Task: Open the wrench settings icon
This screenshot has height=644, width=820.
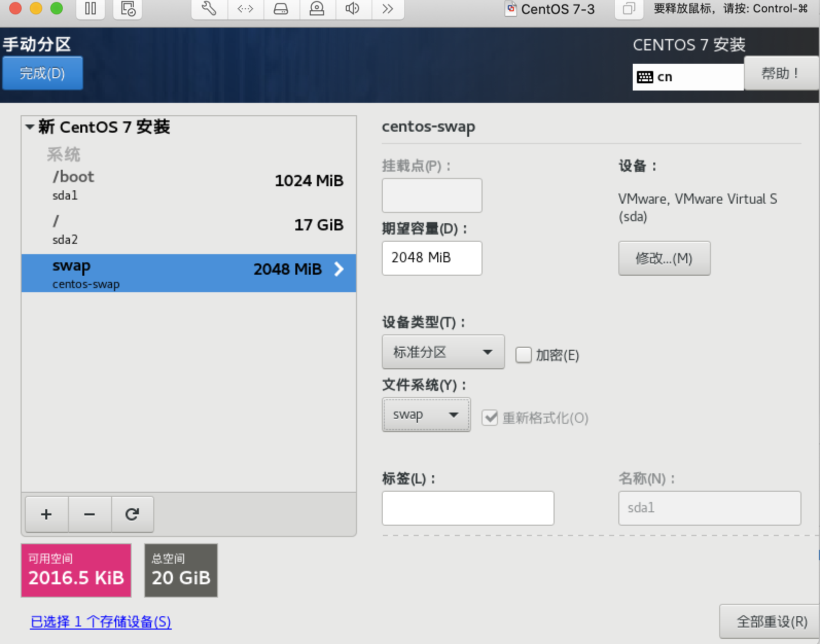Action: [209, 8]
